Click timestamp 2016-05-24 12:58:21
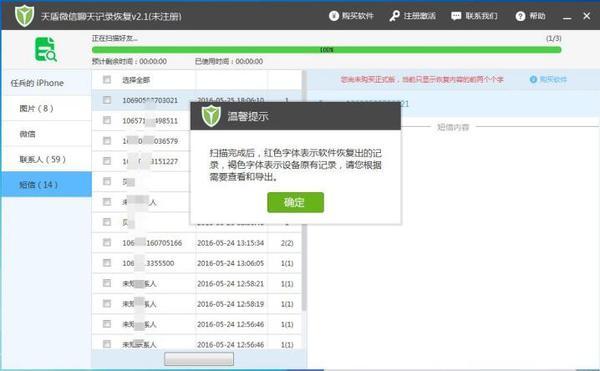 tap(230, 284)
